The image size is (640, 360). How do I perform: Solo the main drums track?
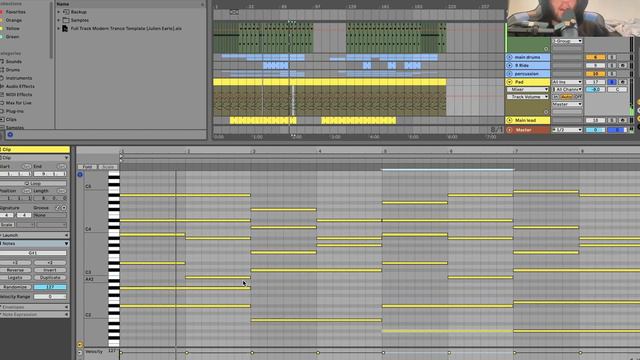[x=611, y=57]
